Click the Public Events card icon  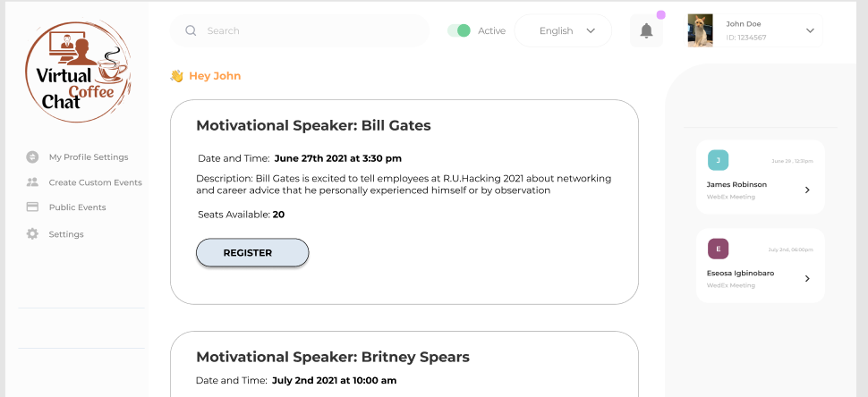tap(32, 207)
